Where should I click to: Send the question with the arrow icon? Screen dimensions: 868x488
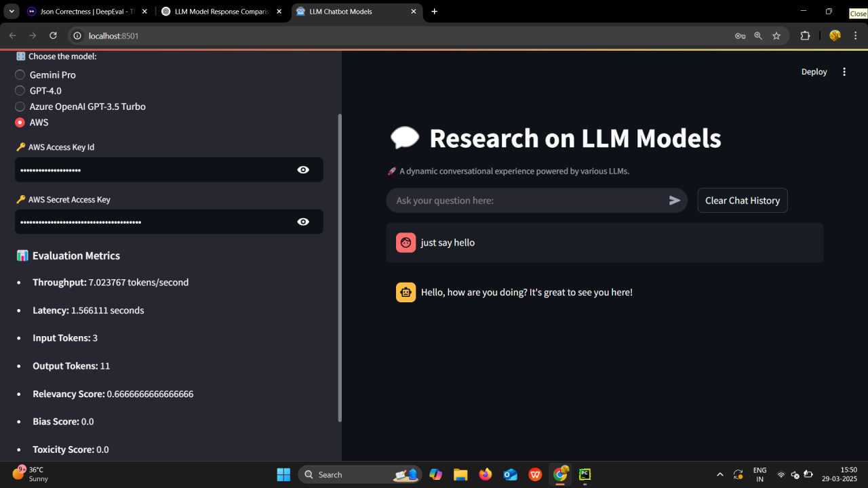675,201
